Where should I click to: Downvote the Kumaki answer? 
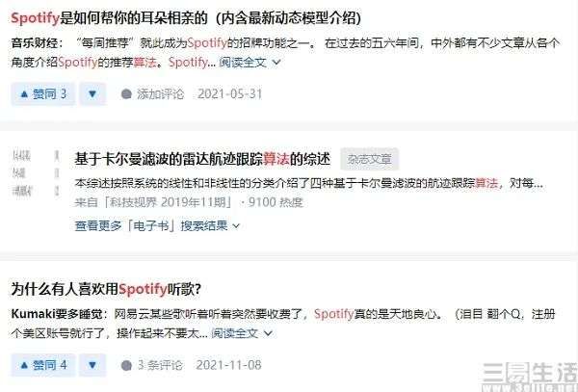pyautogui.click(x=92, y=365)
